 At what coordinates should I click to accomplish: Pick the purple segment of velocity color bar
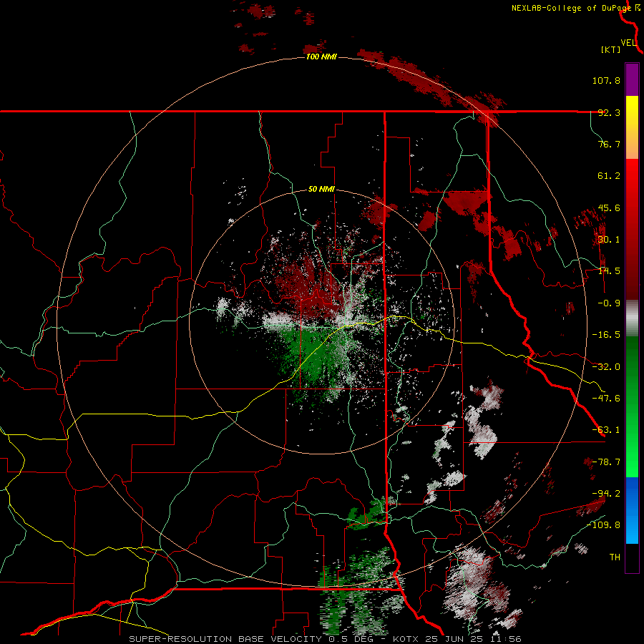[x=632, y=80]
